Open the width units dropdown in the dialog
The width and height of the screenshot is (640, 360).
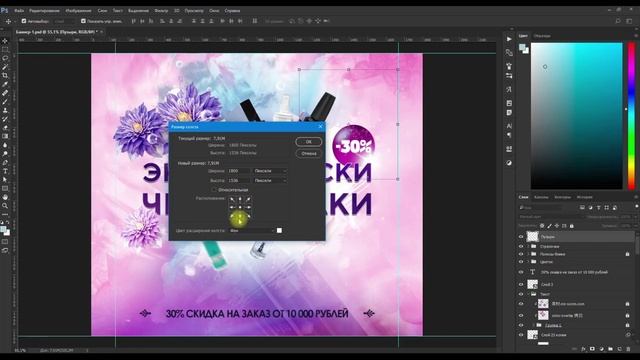tap(270, 171)
